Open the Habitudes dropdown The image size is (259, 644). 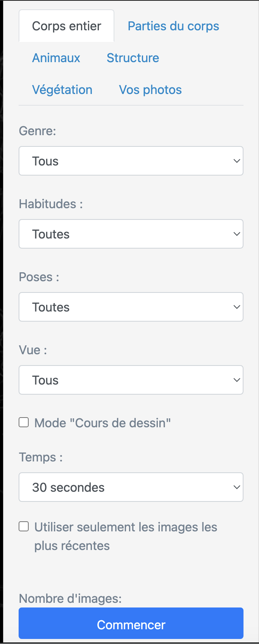click(x=131, y=234)
